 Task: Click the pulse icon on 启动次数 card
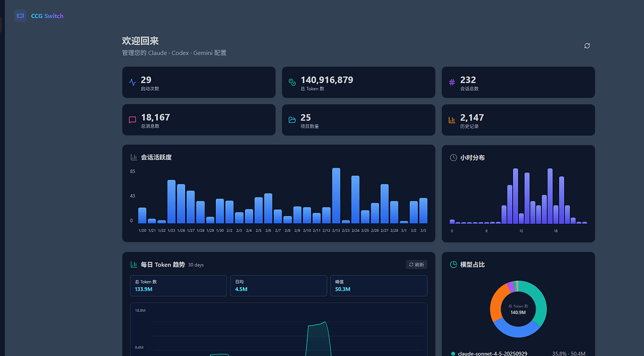tap(132, 82)
